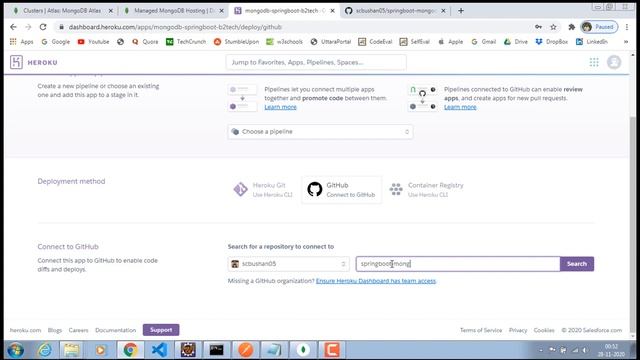The width and height of the screenshot is (640, 360).
Task: Open the UttaraPortal bookmark
Action: (x=331, y=42)
